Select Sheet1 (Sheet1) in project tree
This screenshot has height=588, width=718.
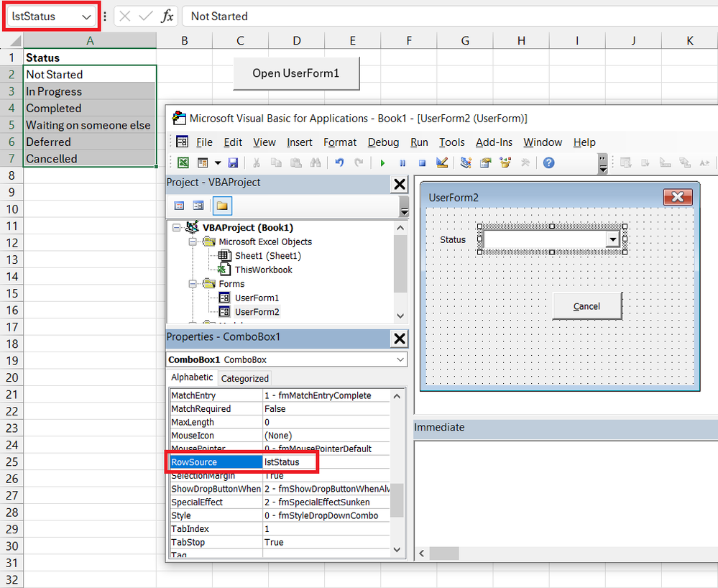(267, 255)
